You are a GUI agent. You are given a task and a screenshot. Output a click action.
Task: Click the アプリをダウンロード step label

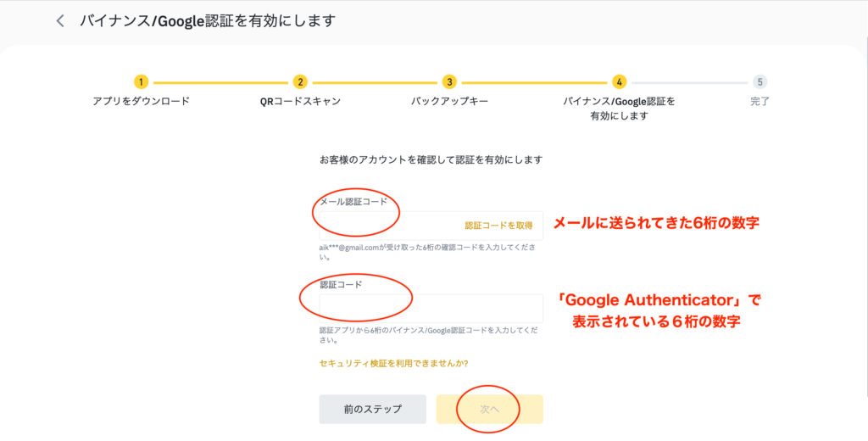click(142, 102)
